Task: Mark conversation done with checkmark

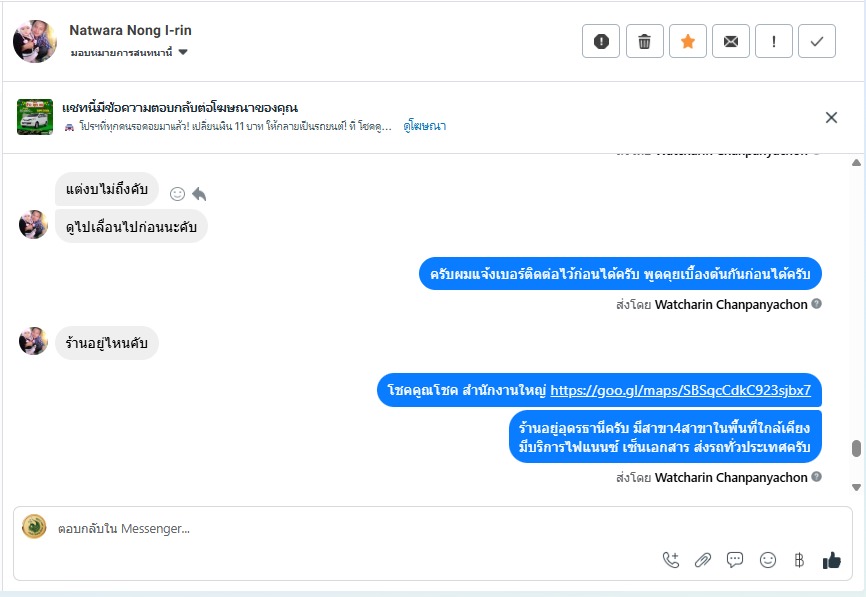Action: coord(817,41)
